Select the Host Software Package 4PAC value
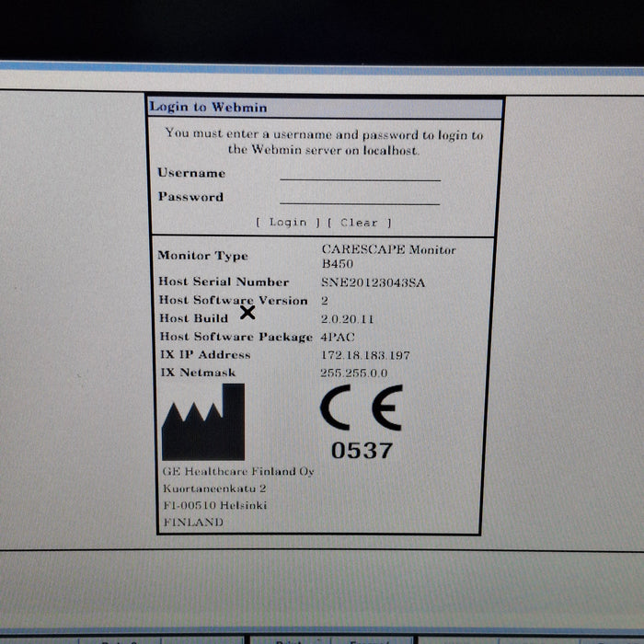644x644 pixels. 338,337
